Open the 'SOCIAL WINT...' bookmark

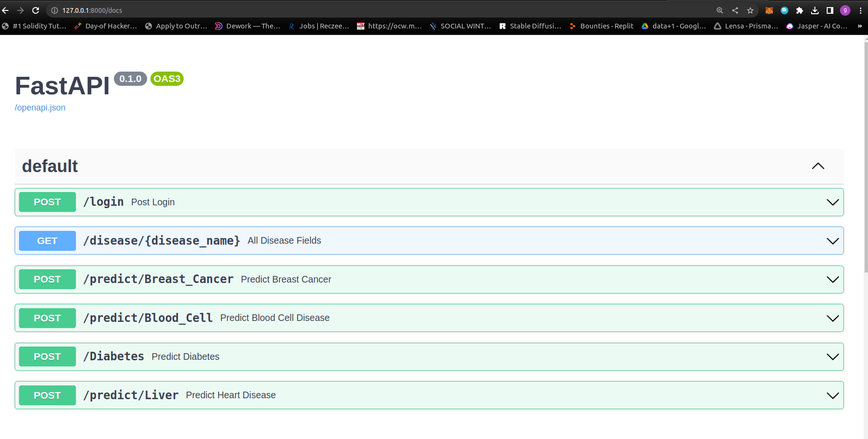click(x=461, y=26)
